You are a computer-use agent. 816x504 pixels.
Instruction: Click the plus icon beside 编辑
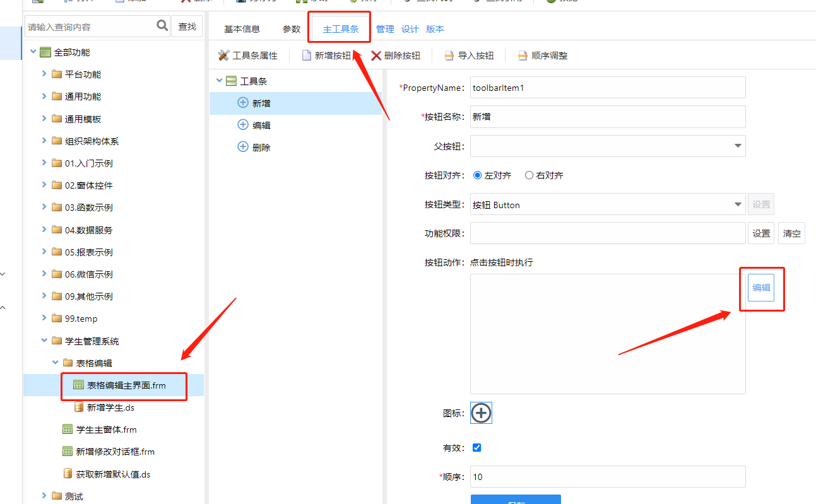[243, 125]
